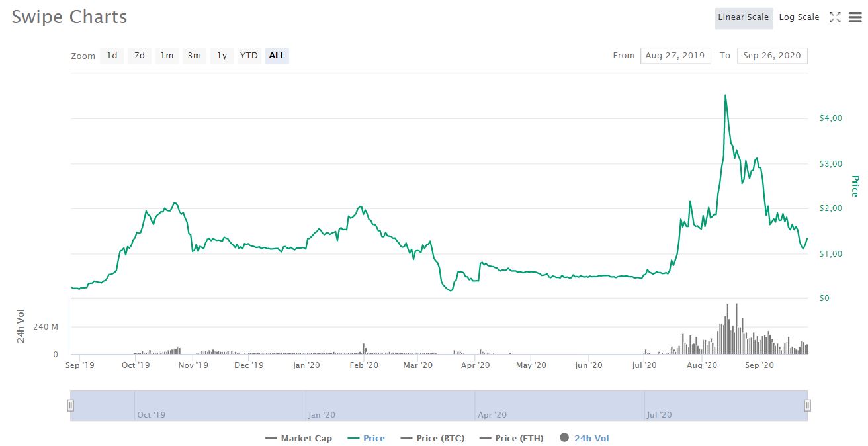Click the Feb '20 x-axis label
This screenshot has width=868, height=446.
[x=364, y=365]
